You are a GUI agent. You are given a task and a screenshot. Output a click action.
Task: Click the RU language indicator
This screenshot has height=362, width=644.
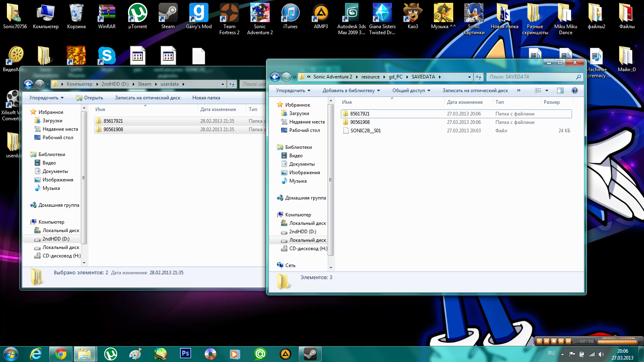point(551,353)
